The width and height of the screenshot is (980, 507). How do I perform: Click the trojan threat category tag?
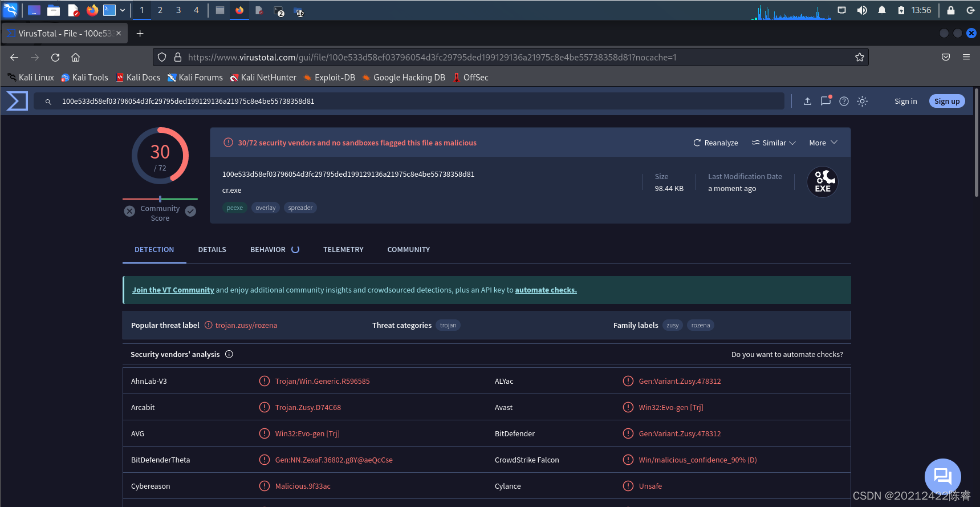click(448, 325)
